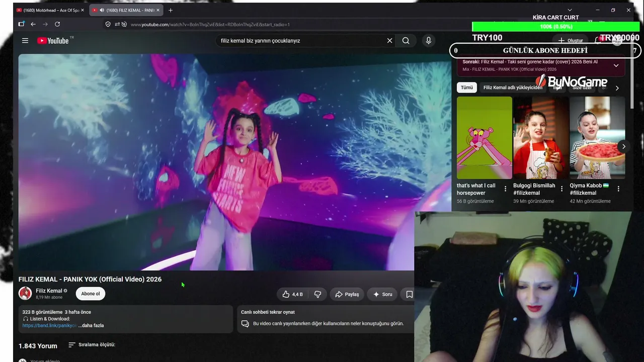This screenshot has width=644, height=362.
Task: Show more filter chips with right arrow
Action: (617, 88)
